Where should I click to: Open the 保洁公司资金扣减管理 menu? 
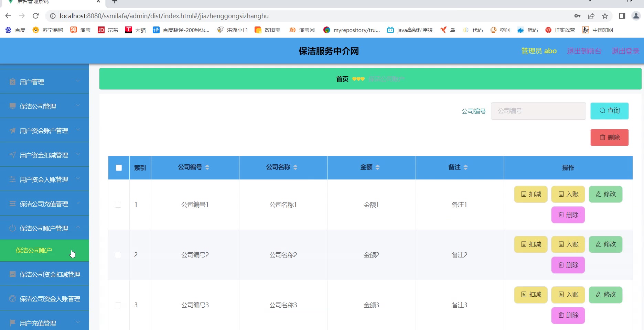tap(50, 274)
